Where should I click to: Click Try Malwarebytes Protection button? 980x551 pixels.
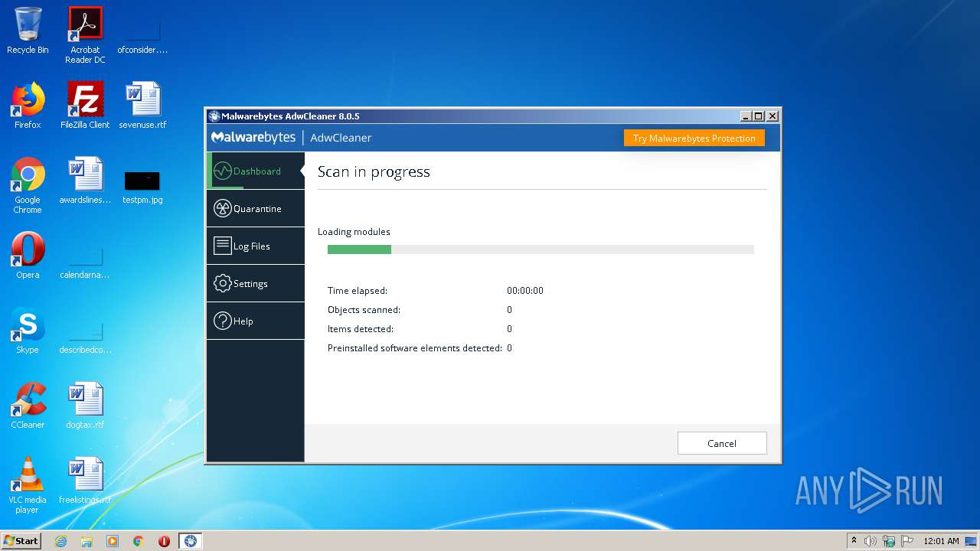[x=694, y=139]
